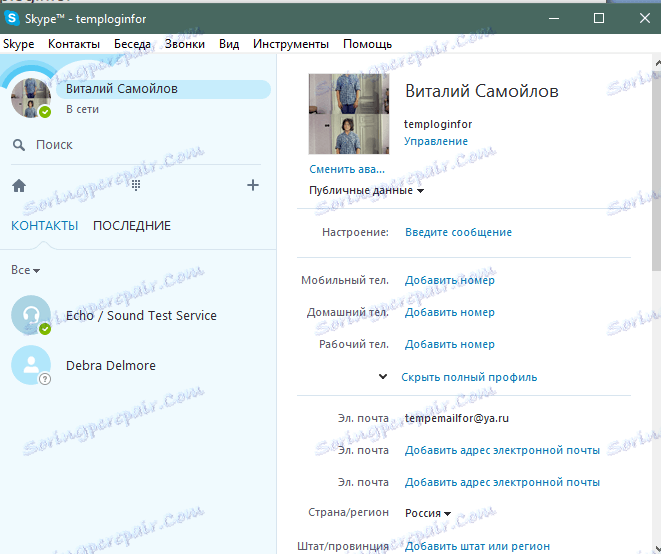Open the Помощь menu
This screenshot has width=661, height=554.
pyautogui.click(x=367, y=44)
